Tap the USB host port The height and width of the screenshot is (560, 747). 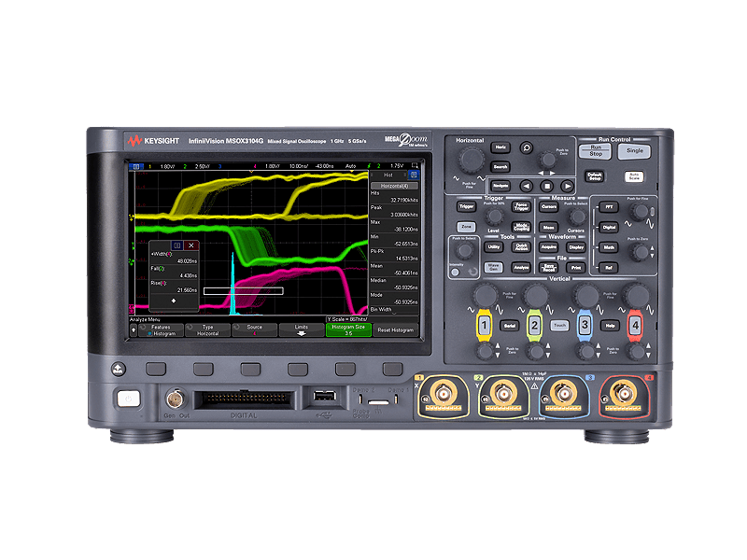click(x=324, y=396)
